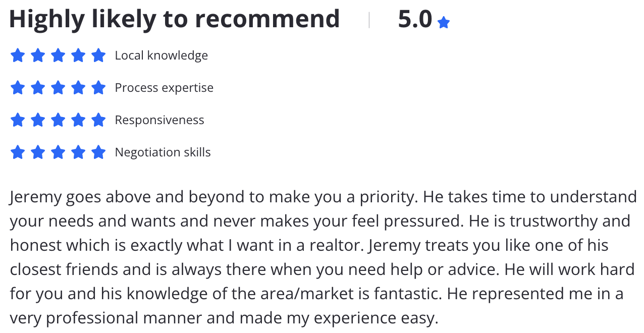
Task: Select the fourth star of Negotiation skills
Action: (x=78, y=152)
